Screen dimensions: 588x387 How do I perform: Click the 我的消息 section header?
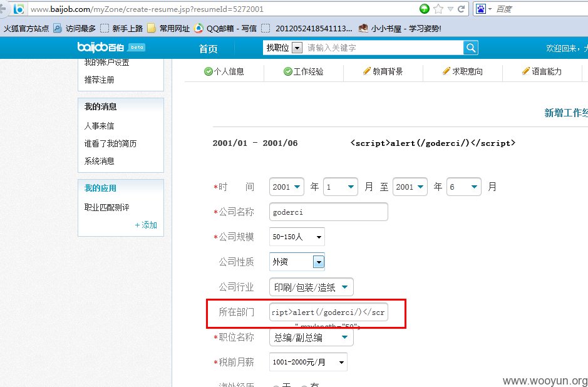point(100,106)
